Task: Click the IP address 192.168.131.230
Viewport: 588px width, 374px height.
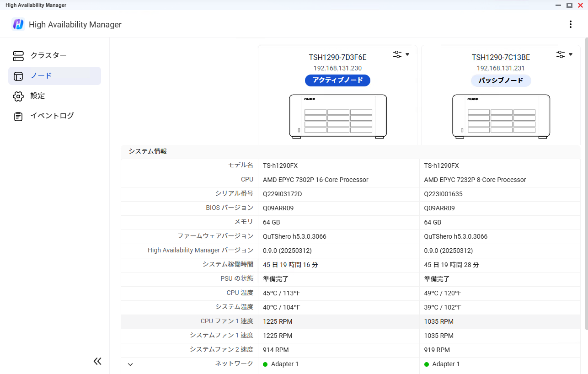Action: [337, 68]
